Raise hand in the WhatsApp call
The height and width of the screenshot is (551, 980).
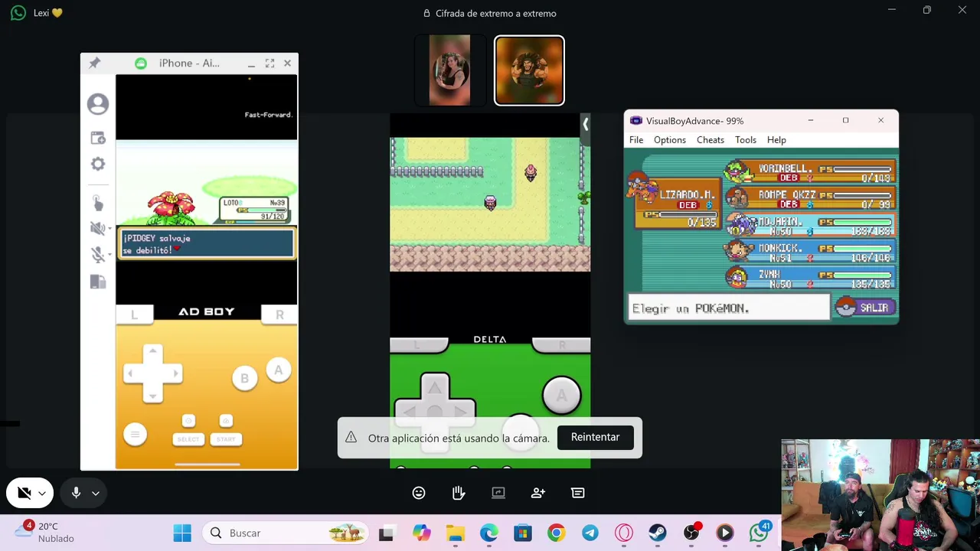459,493
